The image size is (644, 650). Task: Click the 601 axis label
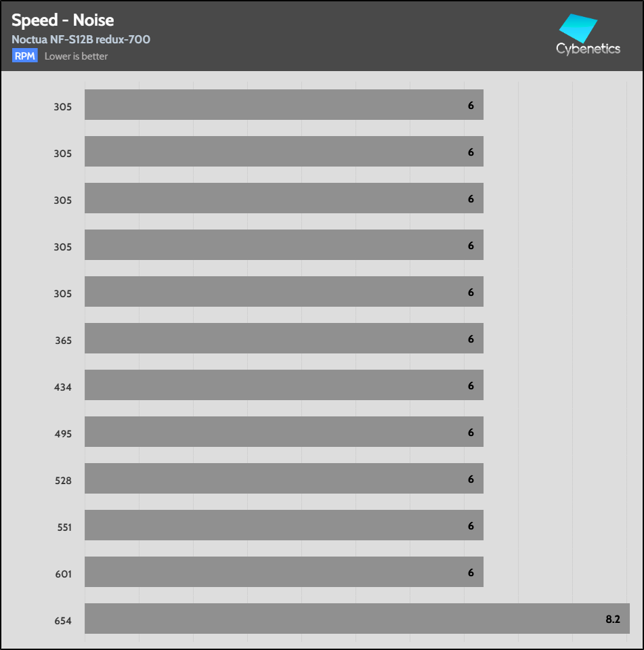[x=63, y=574]
